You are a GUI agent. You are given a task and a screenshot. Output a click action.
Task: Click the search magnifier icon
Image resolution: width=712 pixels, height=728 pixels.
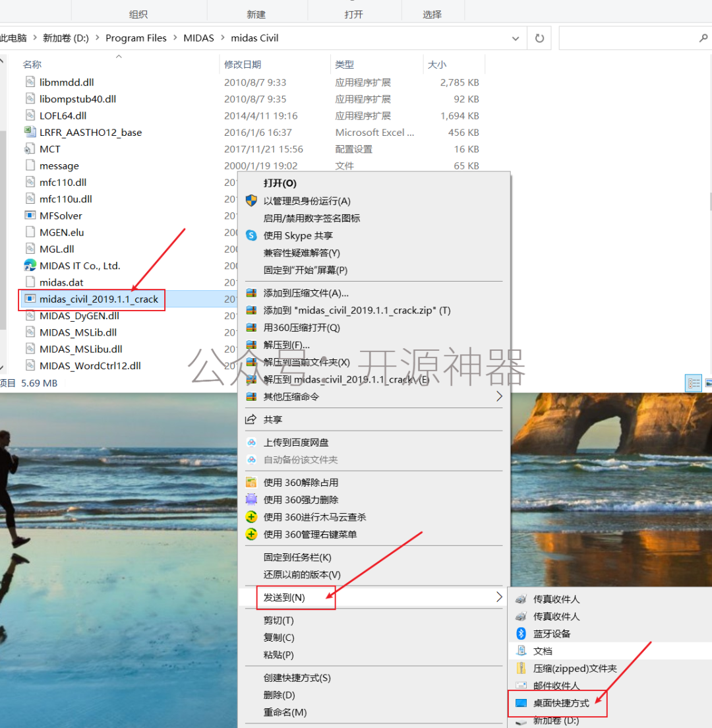pyautogui.click(x=703, y=38)
